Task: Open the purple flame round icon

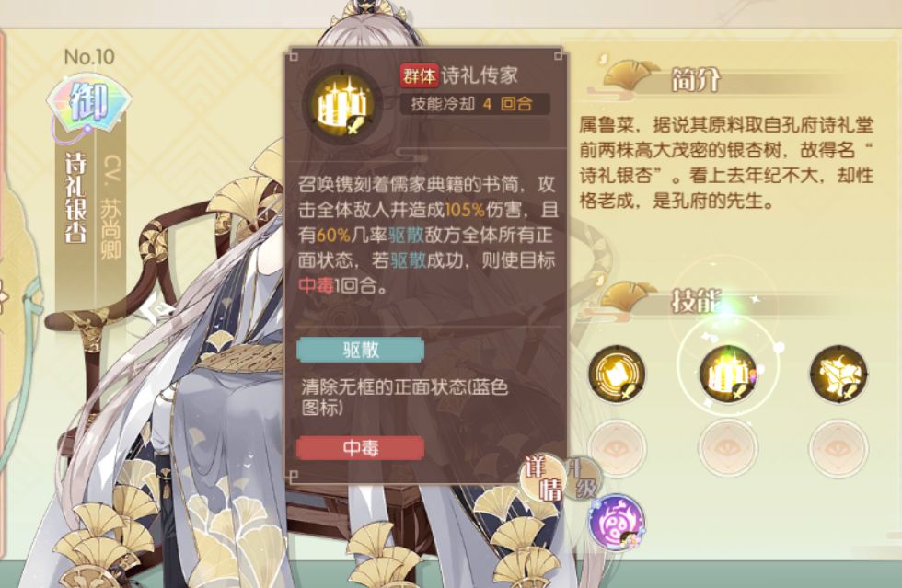Action: tap(616, 523)
